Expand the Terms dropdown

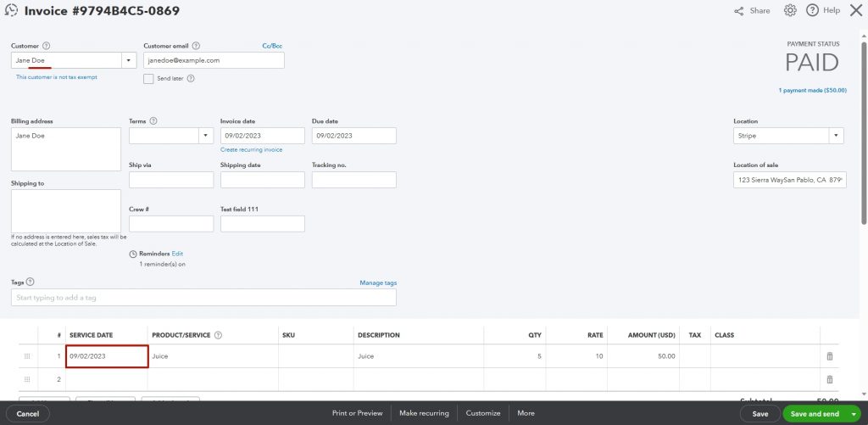(206, 136)
